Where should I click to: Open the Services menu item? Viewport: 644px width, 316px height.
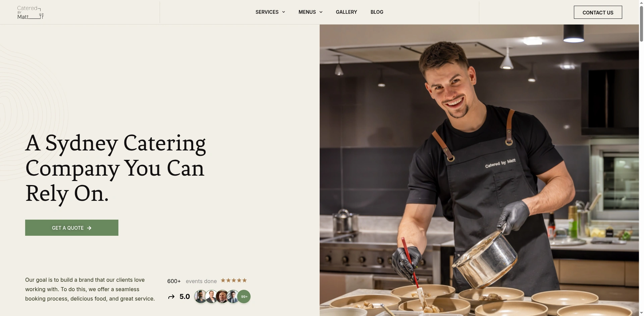point(267,12)
